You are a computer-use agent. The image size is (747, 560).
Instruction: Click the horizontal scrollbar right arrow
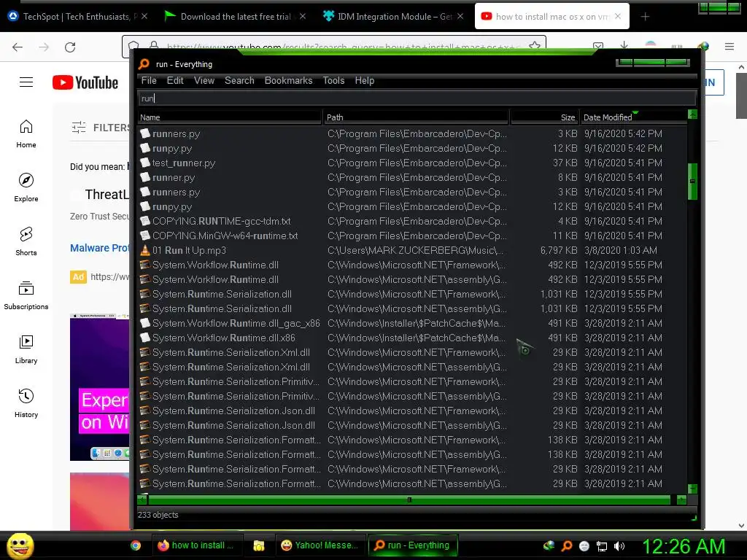tap(682, 500)
